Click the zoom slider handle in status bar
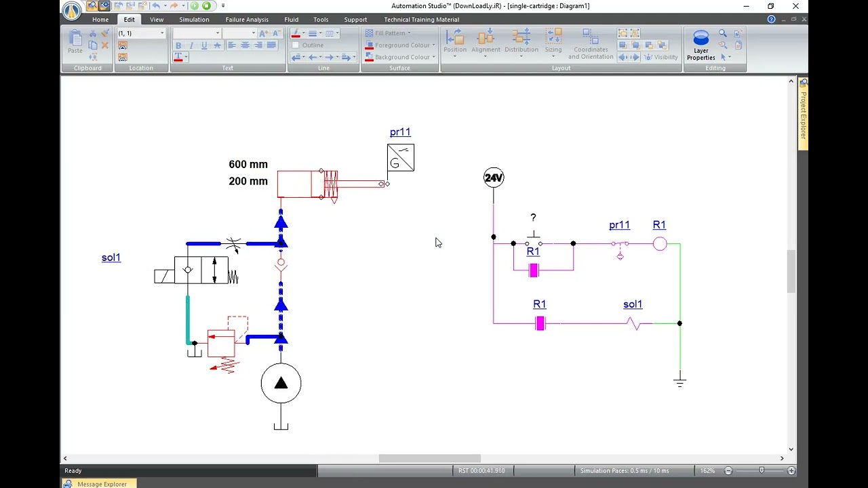The height and width of the screenshot is (488, 868). coord(762,470)
